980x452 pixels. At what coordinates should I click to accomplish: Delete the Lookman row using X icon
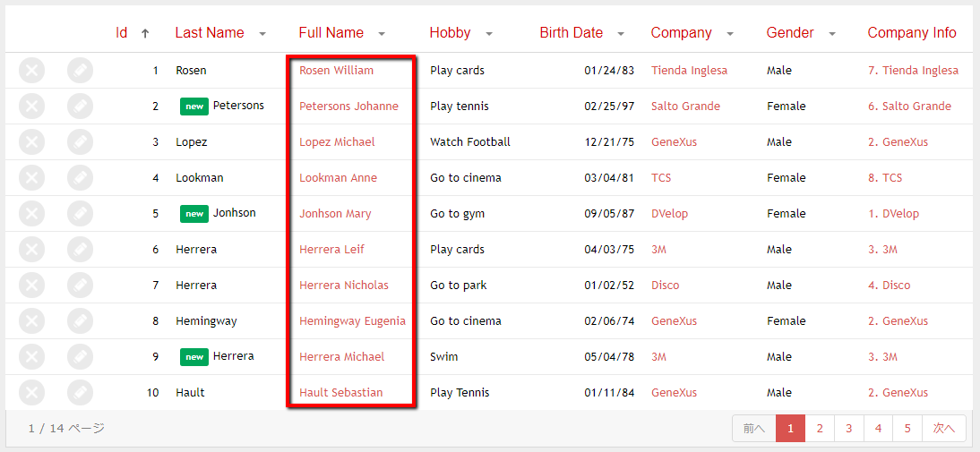coord(31,178)
